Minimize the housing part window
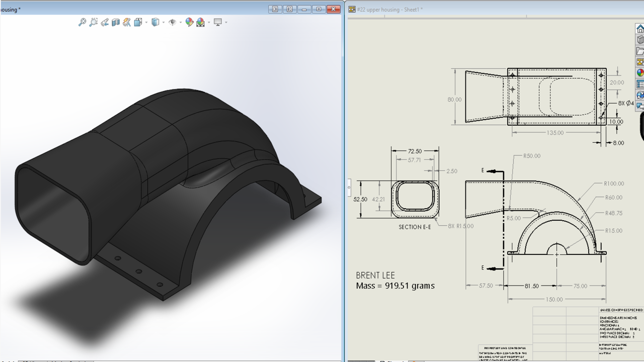This screenshot has height=362, width=644. click(x=304, y=9)
